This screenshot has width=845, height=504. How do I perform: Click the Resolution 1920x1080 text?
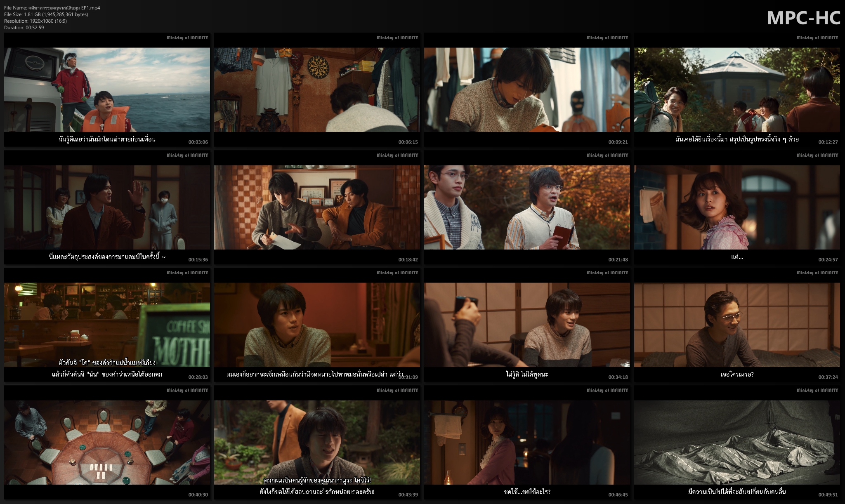(x=35, y=21)
